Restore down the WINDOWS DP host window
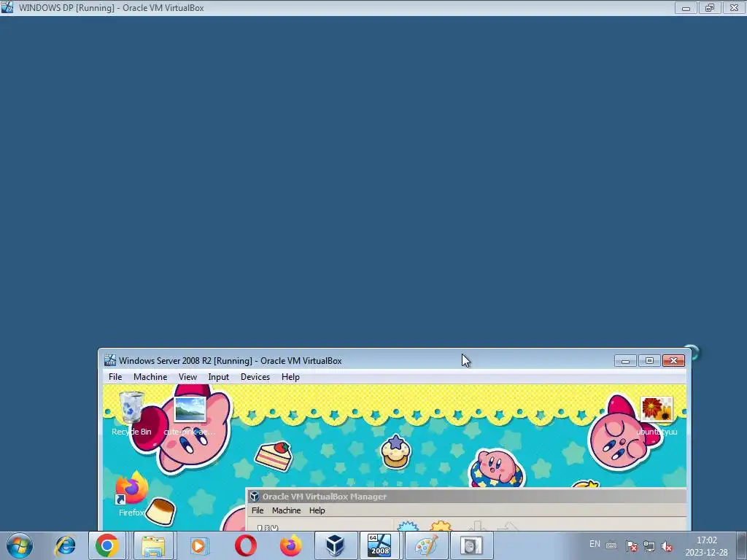 (710, 7)
